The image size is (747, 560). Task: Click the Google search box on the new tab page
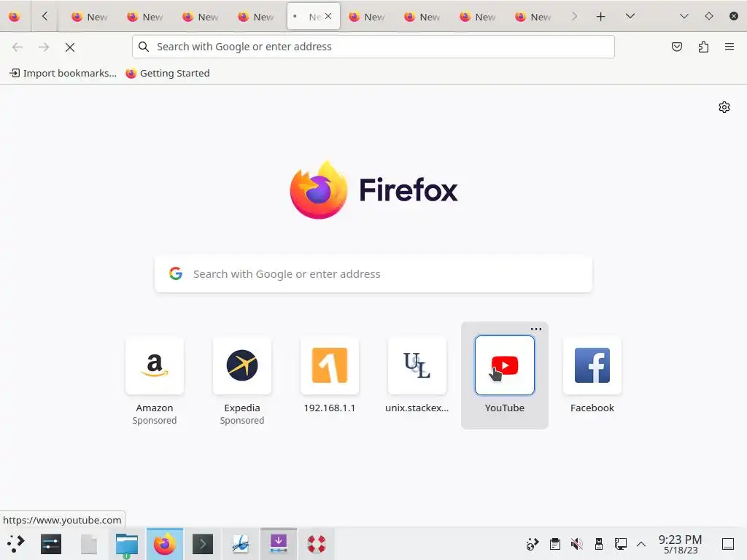click(x=373, y=274)
